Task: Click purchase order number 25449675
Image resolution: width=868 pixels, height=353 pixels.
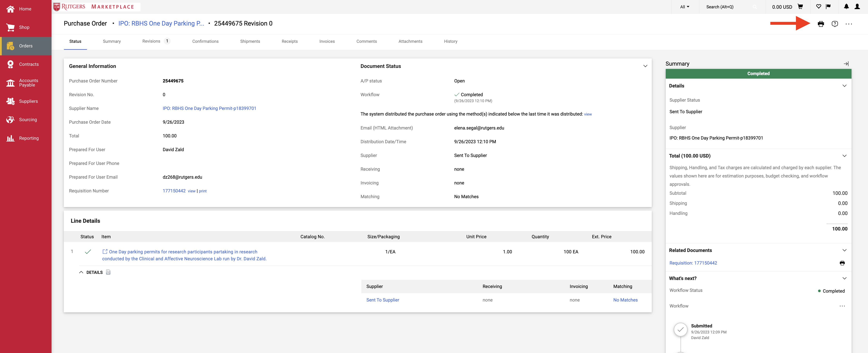Action: tap(173, 81)
